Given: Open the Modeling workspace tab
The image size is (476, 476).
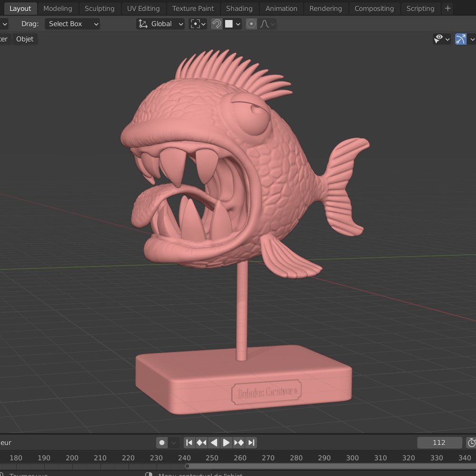Looking at the screenshot, I should click(x=58, y=9).
